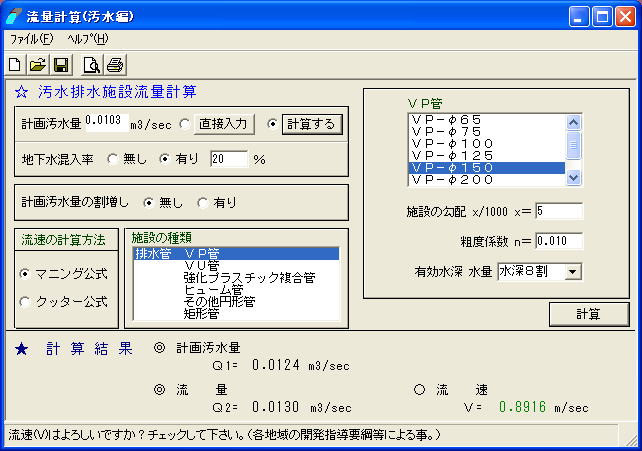This screenshot has height=451, width=642.
Task: Open Print Preview from the toolbar
Action: click(92, 65)
